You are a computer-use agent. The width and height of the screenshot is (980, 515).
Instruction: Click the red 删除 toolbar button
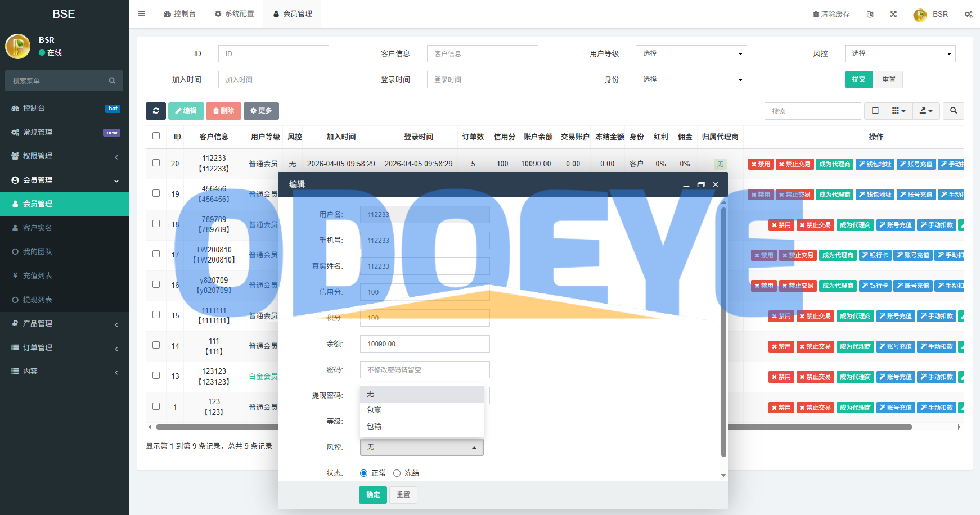click(223, 111)
